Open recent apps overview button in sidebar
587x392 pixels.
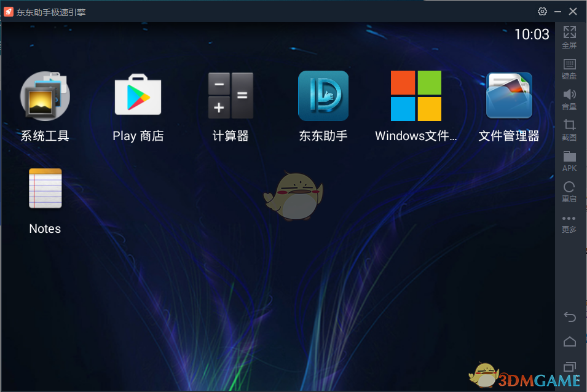pyautogui.click(x=570, y=367)
